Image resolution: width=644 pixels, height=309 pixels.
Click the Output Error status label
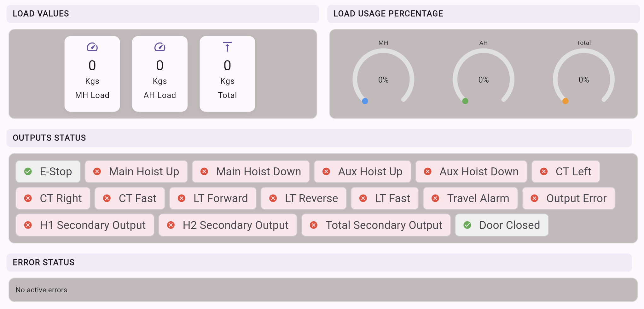(x=577, y=198)
